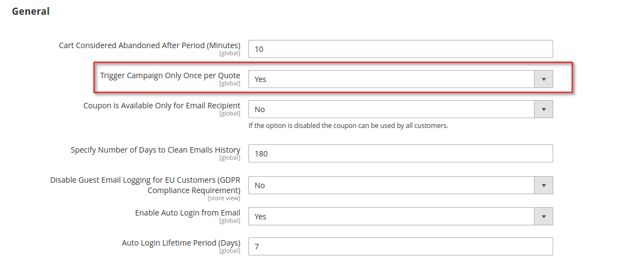
Task: Click the coupon can be used by all customers note
Action: pyautogui.click(x=349, y=126)
